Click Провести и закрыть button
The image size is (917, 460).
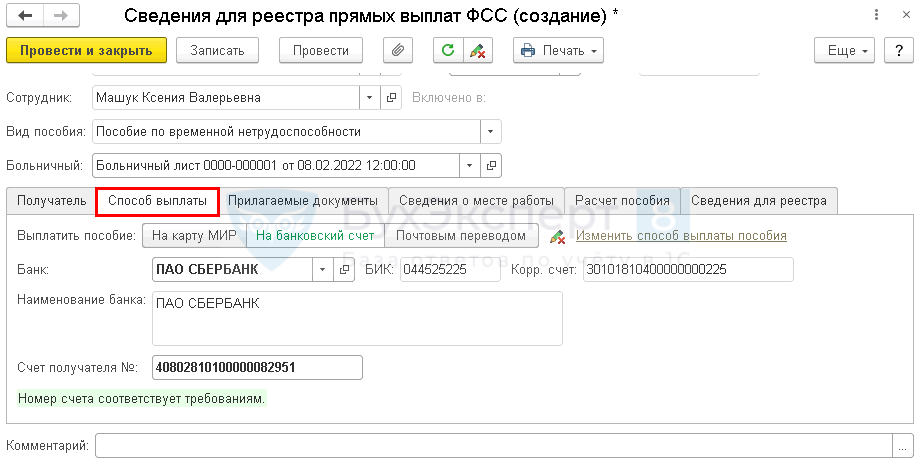87,50
